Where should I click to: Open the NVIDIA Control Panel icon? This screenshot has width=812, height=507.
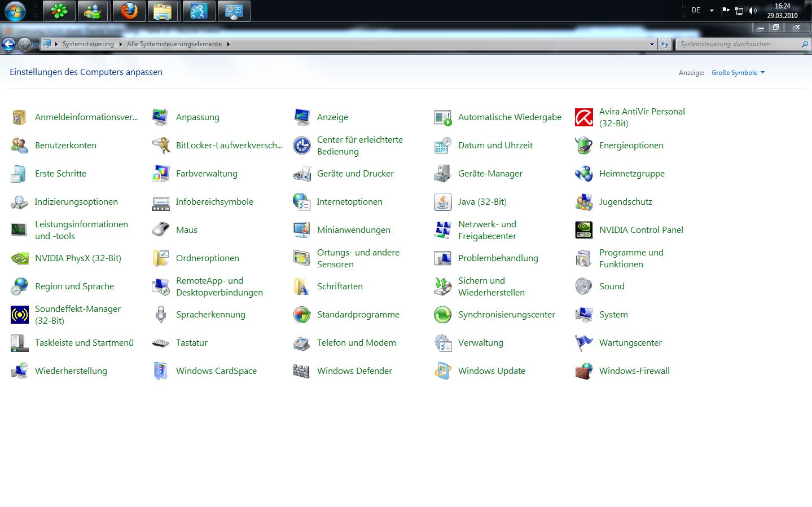coord(583,230)
